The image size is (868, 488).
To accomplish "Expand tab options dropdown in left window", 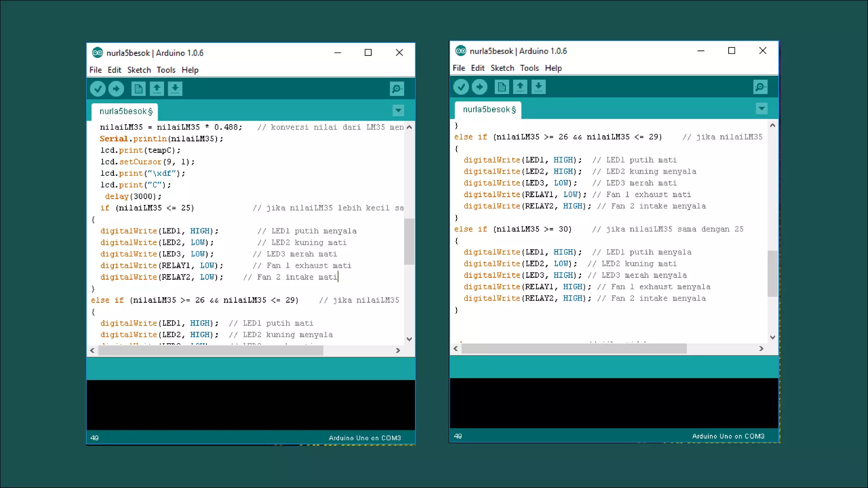I will [x=398, y=111].
